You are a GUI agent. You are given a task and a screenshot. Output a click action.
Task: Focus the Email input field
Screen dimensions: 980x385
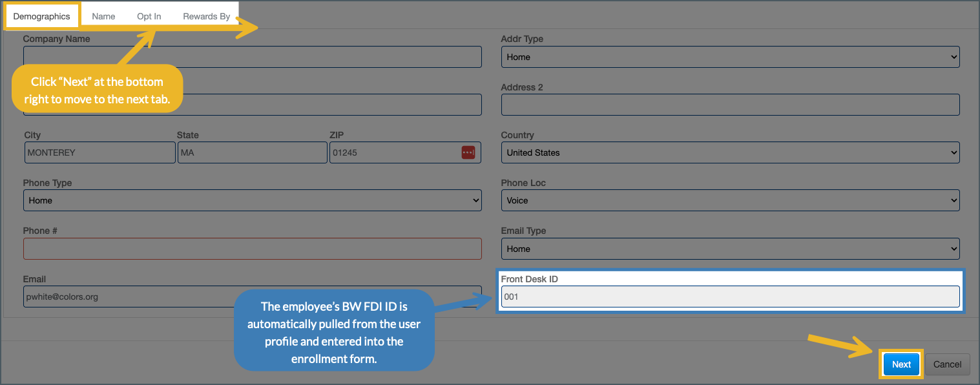[129, 297]
